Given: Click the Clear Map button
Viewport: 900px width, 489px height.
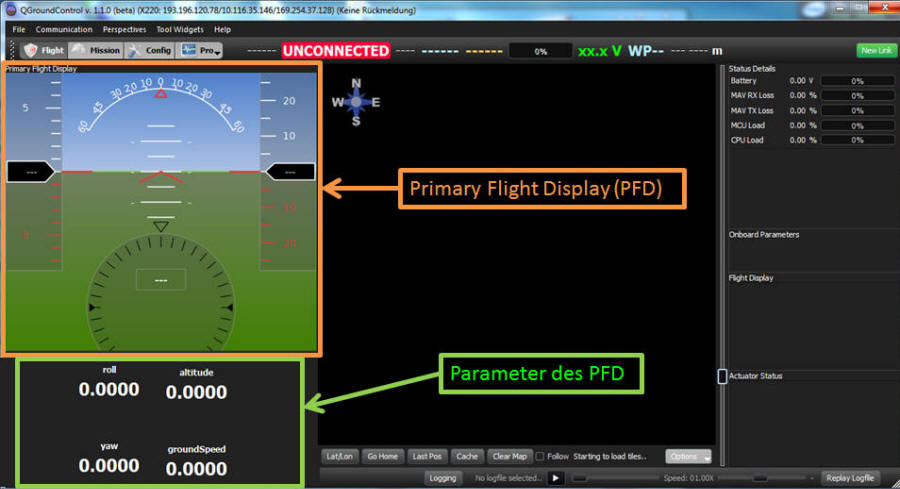Looking at the screenshot, I should [x=509, y=456].
